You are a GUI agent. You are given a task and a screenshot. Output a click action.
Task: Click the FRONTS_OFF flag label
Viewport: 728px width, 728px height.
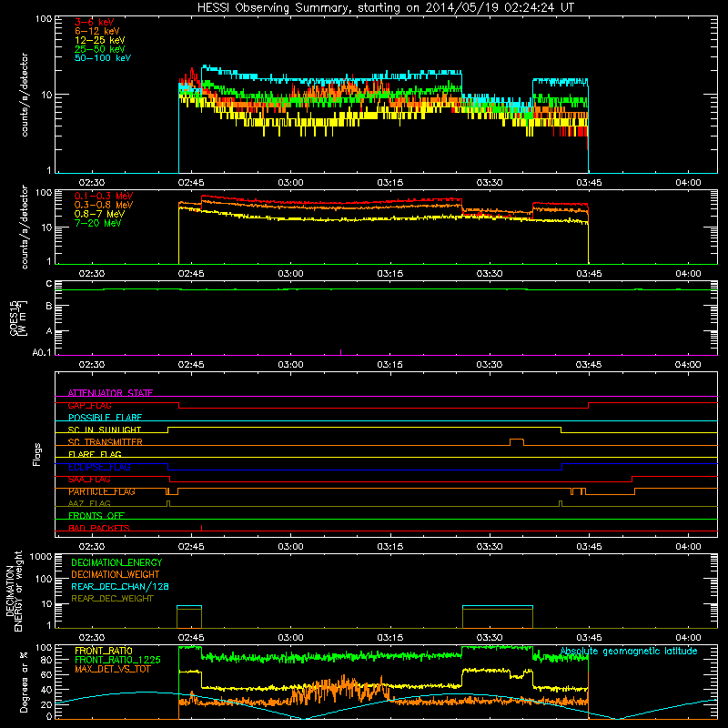pyautogui.click(x=96, y=516)
